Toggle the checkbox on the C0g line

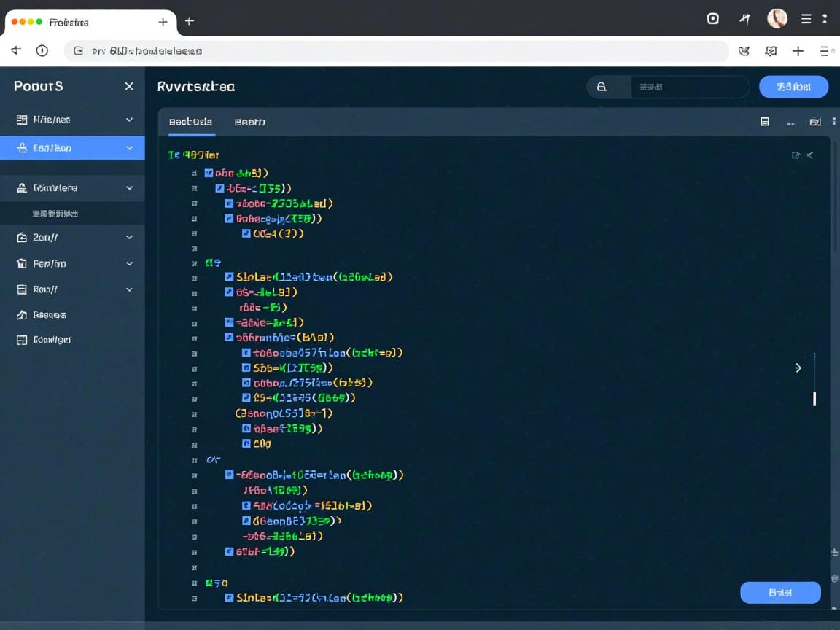[246, 443]
